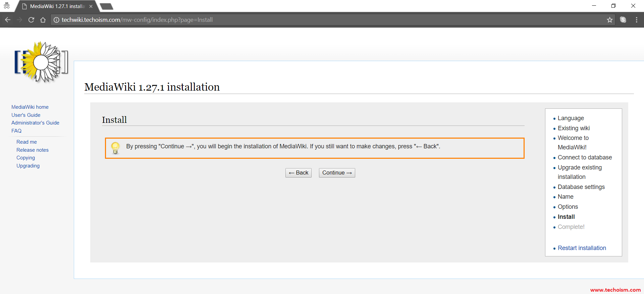Minimize the browser window

594,6
